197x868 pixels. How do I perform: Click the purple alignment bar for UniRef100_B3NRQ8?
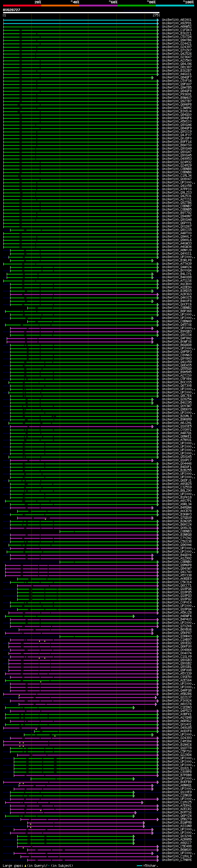click(84, 535)
